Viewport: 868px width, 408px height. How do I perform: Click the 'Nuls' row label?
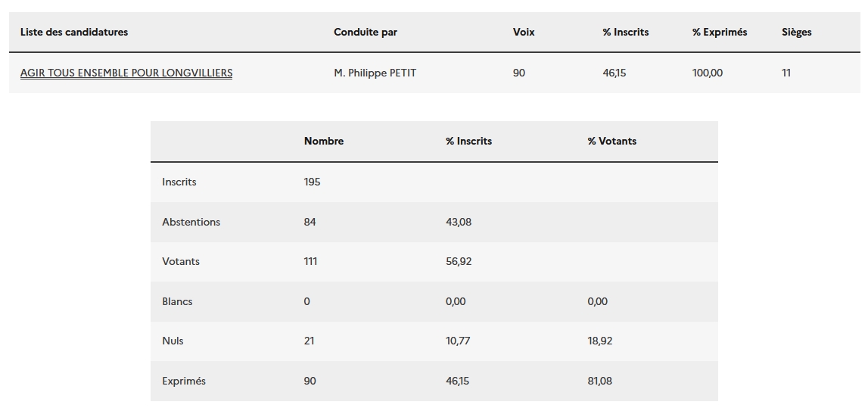click(x=173, y=341)
